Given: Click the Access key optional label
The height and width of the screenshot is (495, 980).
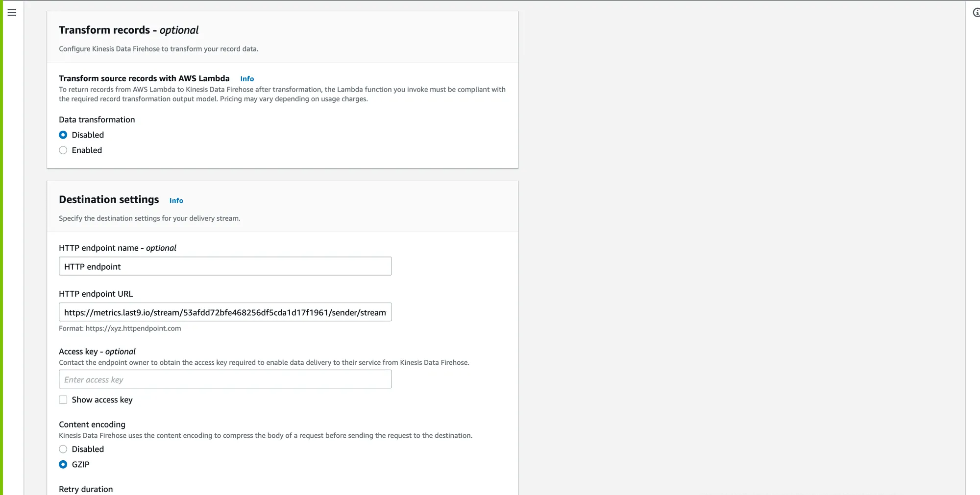Looking at the screenshot, I should (x=98, y=351).
